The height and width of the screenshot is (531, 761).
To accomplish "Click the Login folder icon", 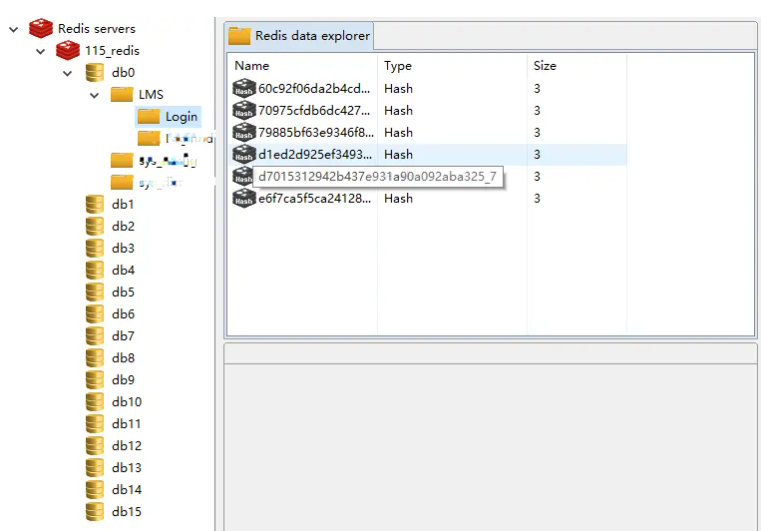I will click(x=148, y=117).
